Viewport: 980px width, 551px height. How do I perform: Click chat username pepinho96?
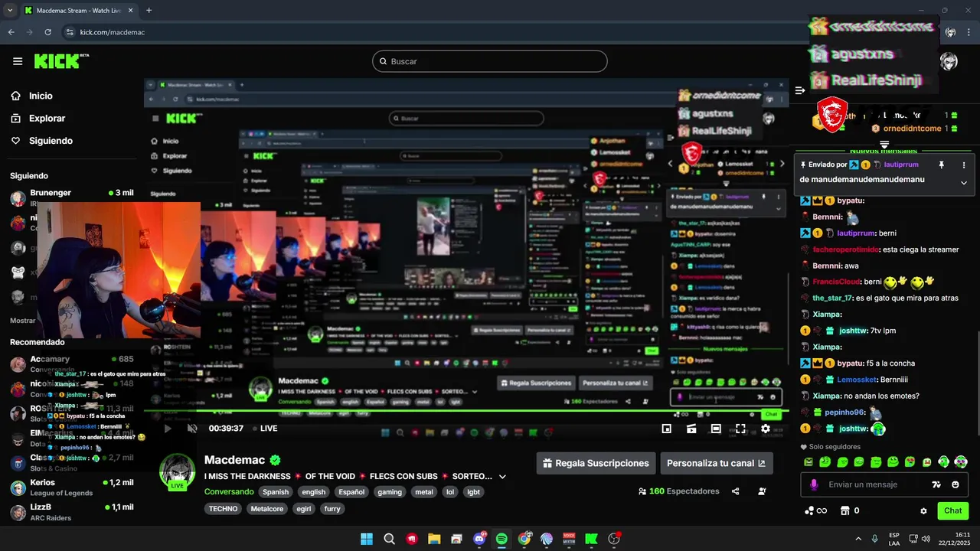[x=844, y=412]
